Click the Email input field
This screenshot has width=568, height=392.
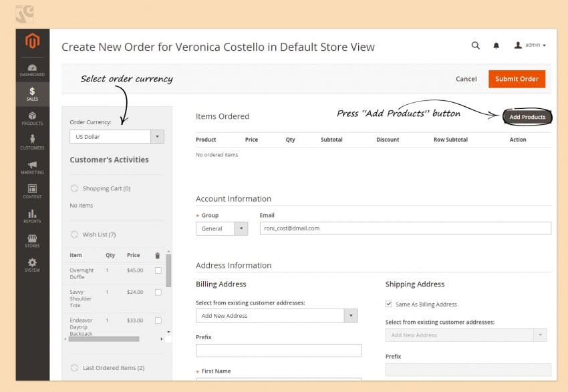tap(406, 228)
